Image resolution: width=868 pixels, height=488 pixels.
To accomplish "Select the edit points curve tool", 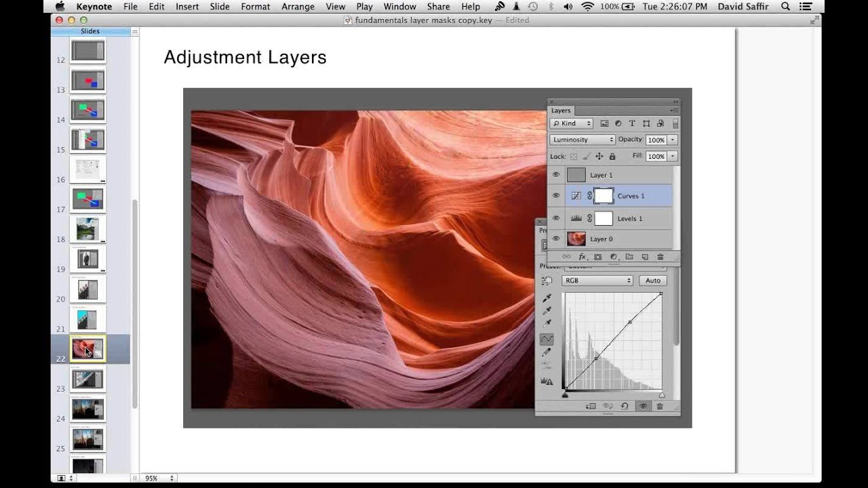I will (547, 339).
